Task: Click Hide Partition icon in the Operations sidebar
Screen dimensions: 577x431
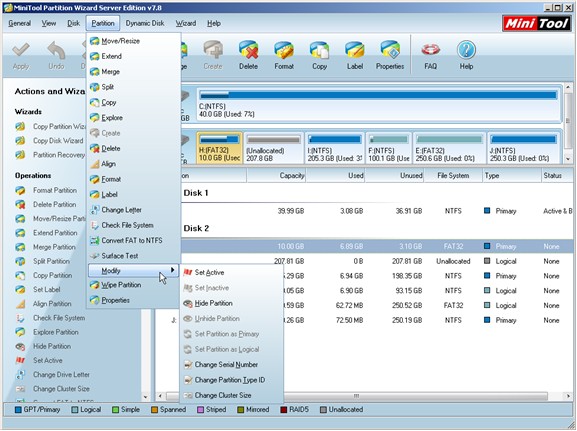Action: [20, 346]
